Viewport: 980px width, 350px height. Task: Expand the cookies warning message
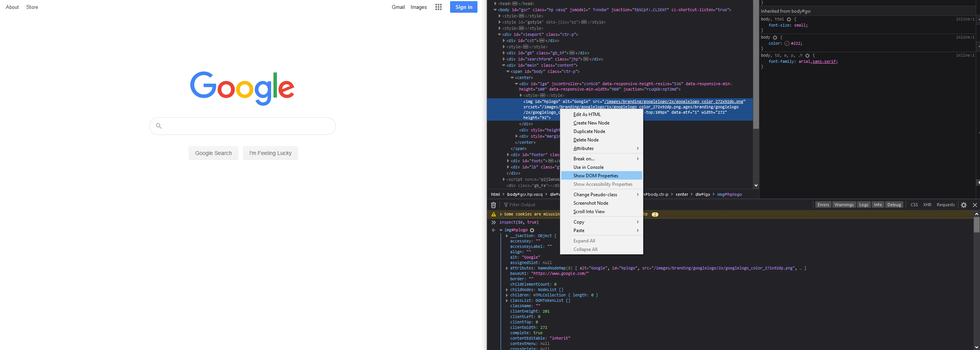pyautogui.click(x=501, y=214)
